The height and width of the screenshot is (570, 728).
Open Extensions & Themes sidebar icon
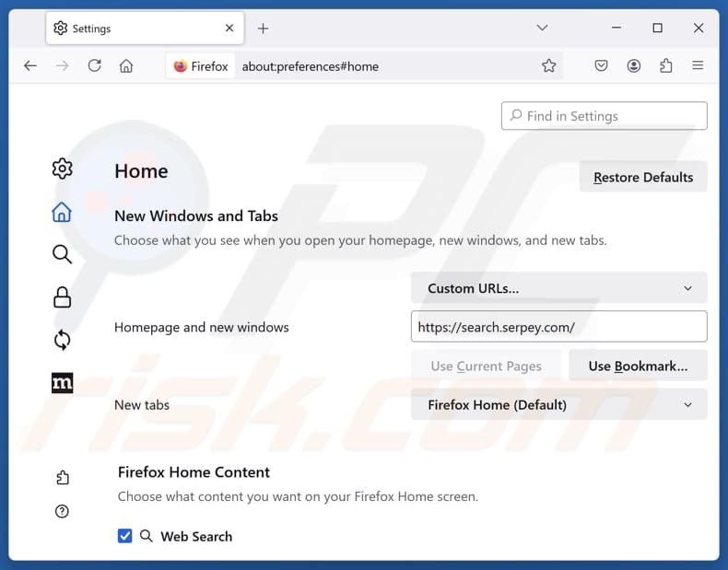pos(63,478)
